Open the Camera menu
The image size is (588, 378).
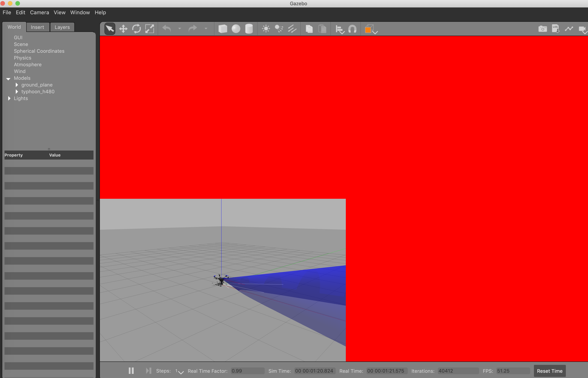point(40,12)
